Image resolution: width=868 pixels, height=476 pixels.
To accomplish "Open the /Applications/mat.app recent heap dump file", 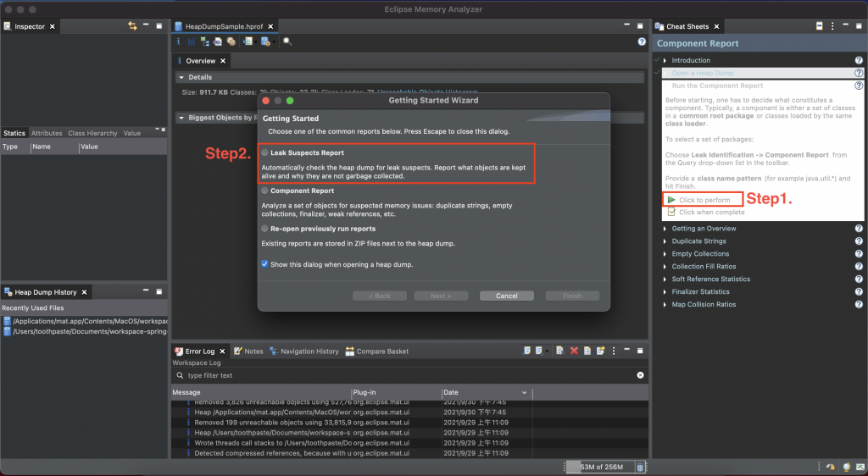I will click(85, 321).
